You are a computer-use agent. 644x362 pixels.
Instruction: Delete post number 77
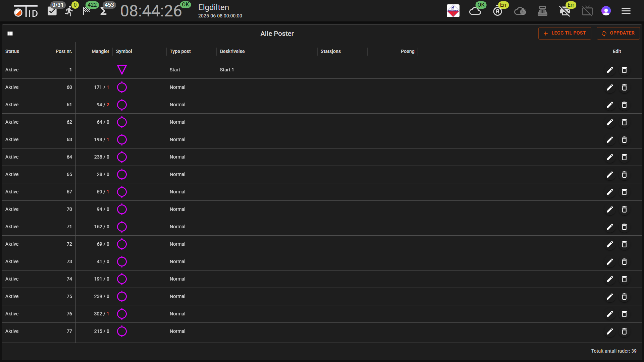(624, 331)
